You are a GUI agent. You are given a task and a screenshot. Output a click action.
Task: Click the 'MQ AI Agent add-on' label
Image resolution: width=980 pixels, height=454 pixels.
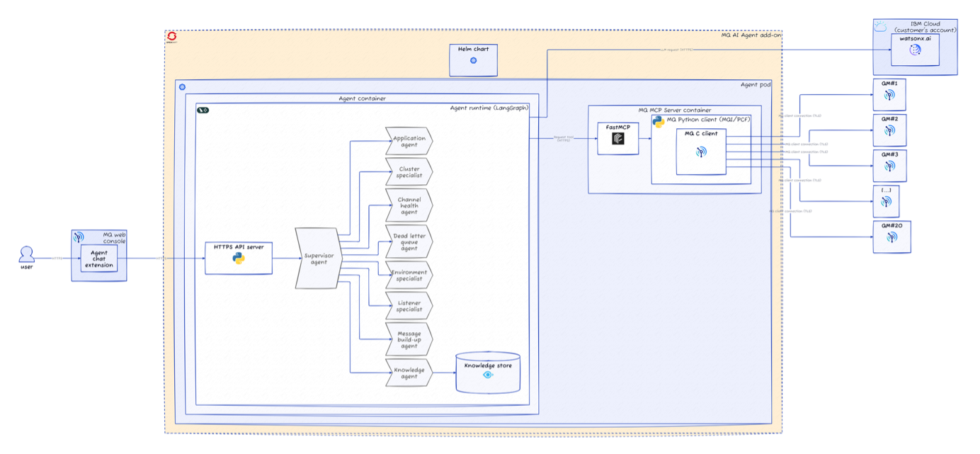click(751, 35)
